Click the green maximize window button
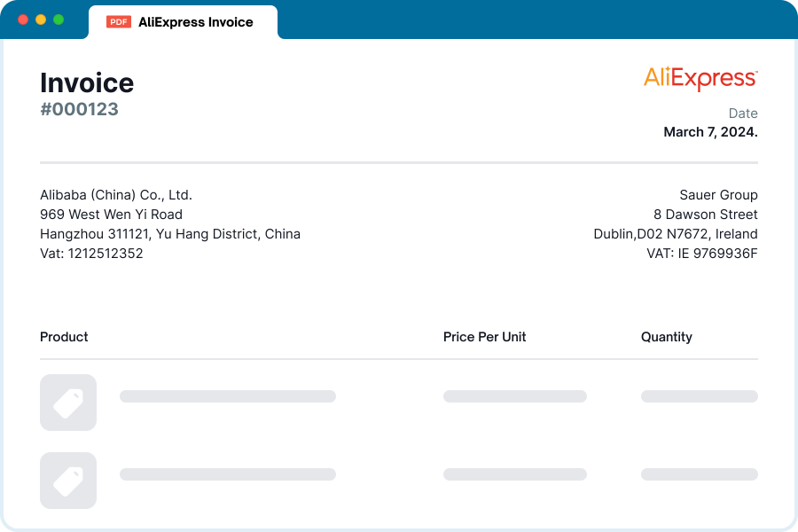 [x=59, y=20]
